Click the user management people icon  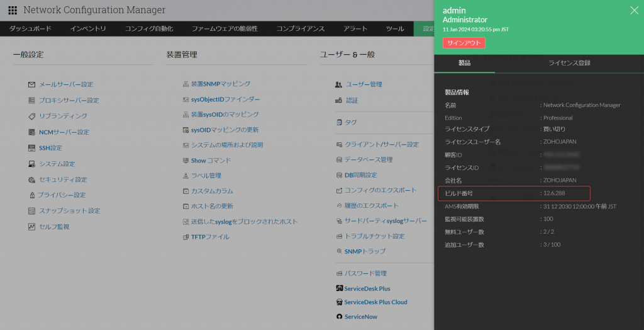339,84
